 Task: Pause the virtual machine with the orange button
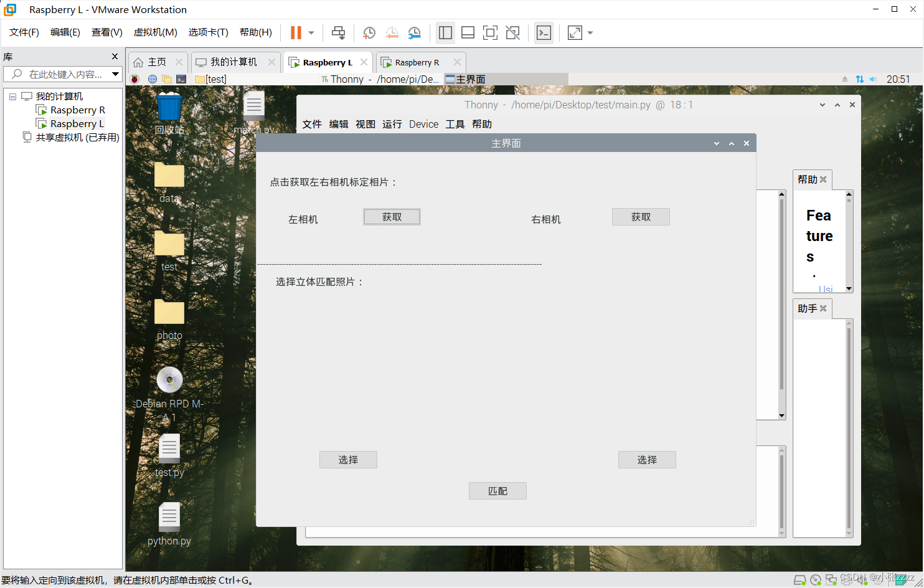296,33
